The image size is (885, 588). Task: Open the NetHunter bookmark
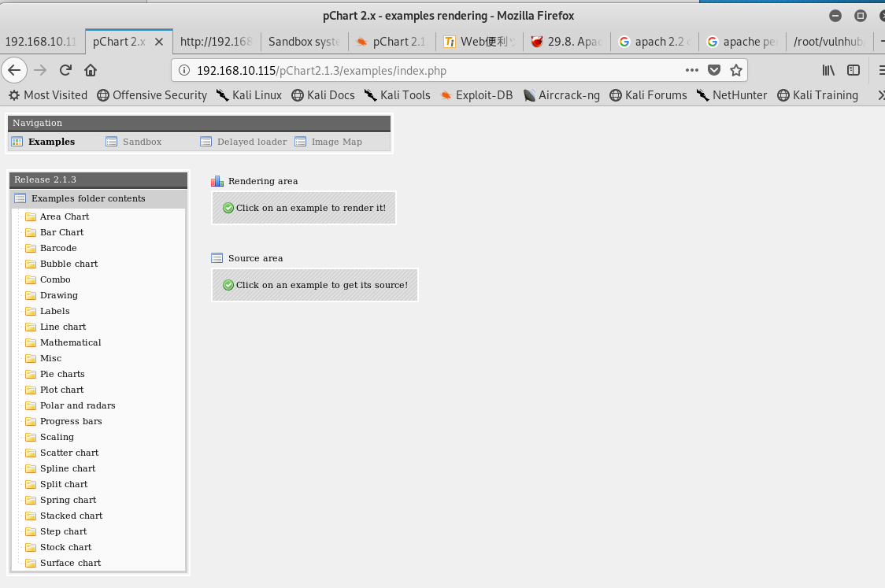click(731, 95)
